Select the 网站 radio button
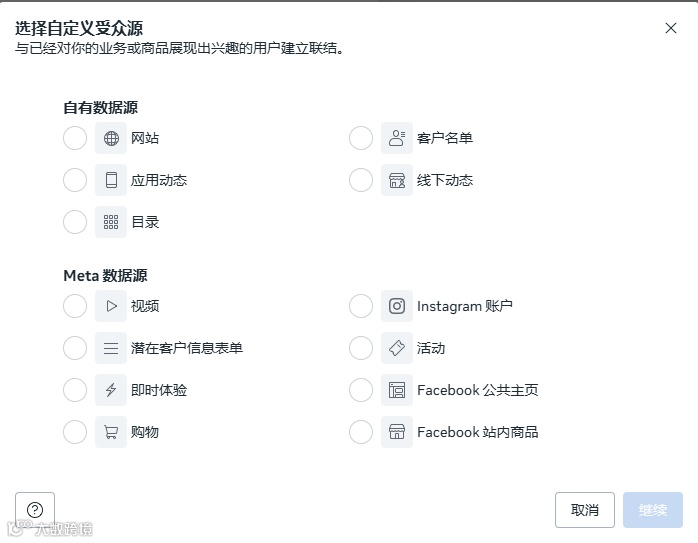This screenshot has width=698, height=543. point(75,138)
